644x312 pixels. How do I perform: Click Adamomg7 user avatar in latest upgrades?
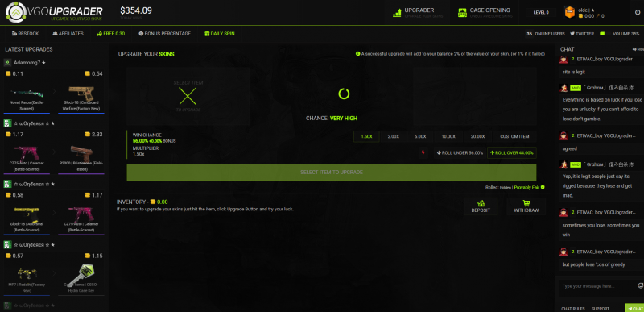(x=7, y=63)
